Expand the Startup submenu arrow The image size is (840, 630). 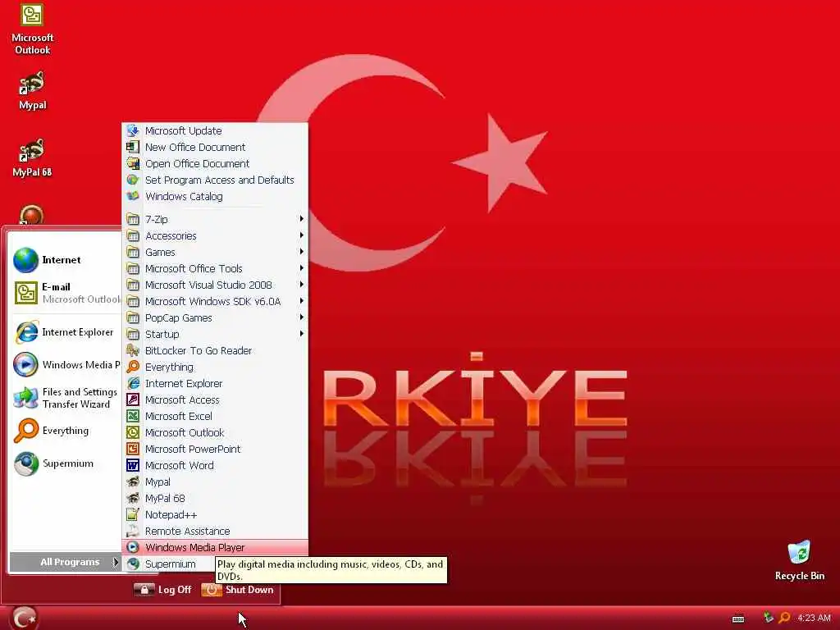[x=302, y=334]
